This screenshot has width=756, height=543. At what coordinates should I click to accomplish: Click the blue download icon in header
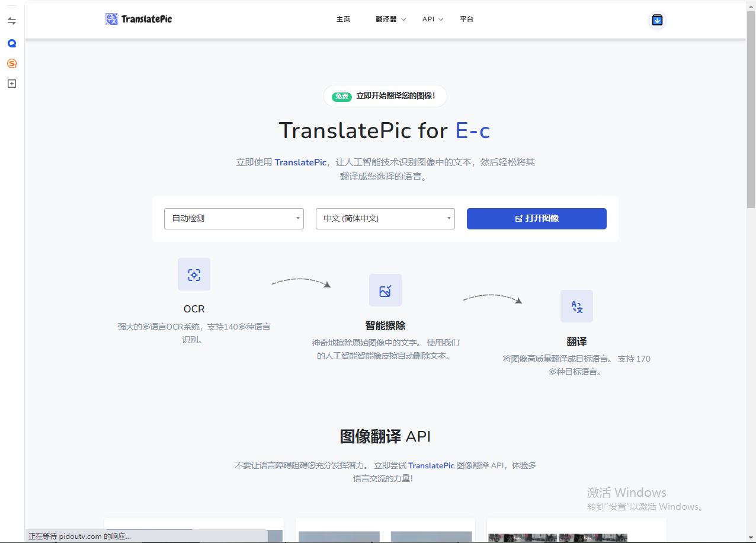pos(657,20)
